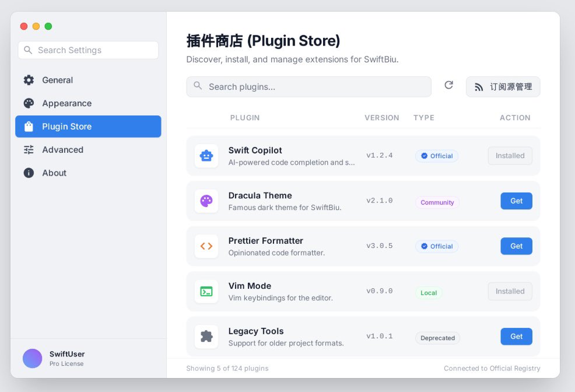Click the Dracula Theme plugin name
Screen dimensions: 575x392
pyautogui.click(x=260, y=195)
